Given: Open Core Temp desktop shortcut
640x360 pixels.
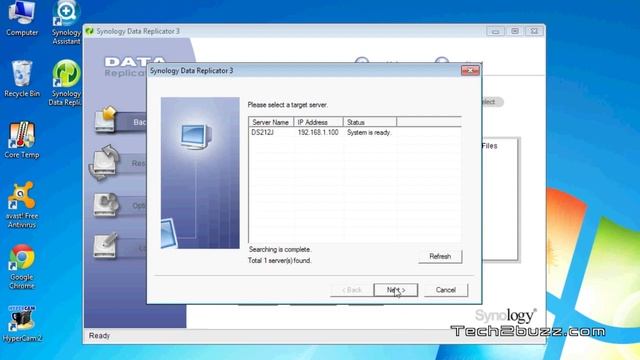Looking at the screenshot, I should pos(22,140).
